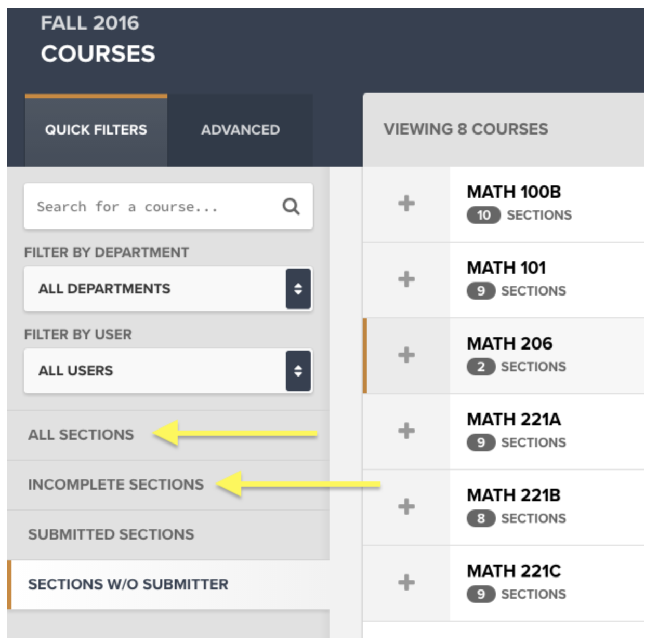Expand the MATH 101 plus icon
This screenshot has width=658, height=644.
[x=406, y=279]
